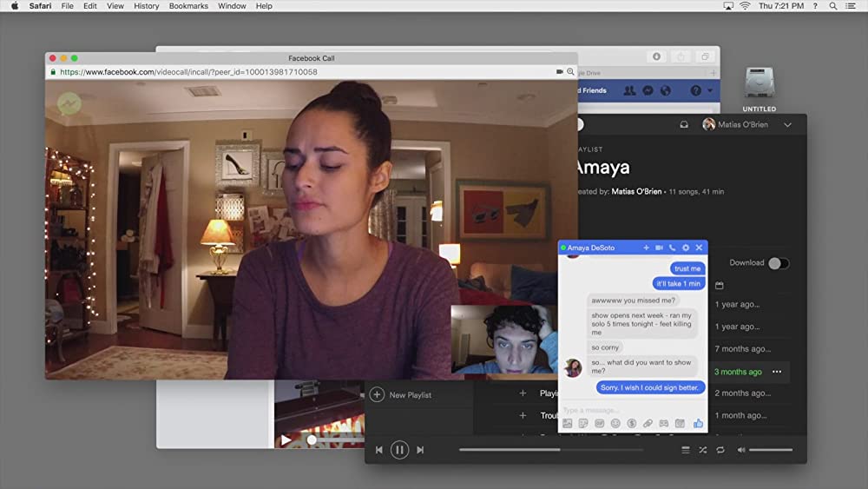868x489 pixels.
Task: Expand the Matias O'Brien account menu chevron
Action: [x=787, y=125]
